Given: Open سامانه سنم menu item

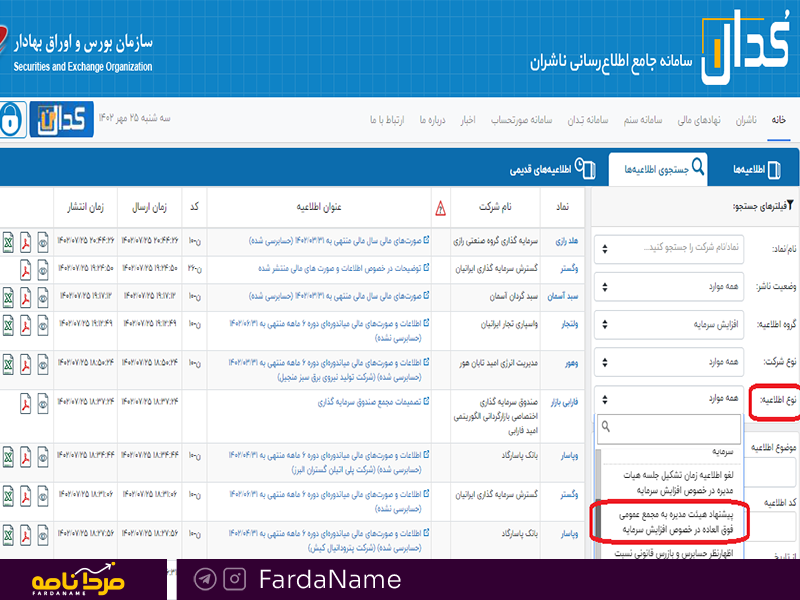Looking at the screenshot, I should (x=643, y=120).
